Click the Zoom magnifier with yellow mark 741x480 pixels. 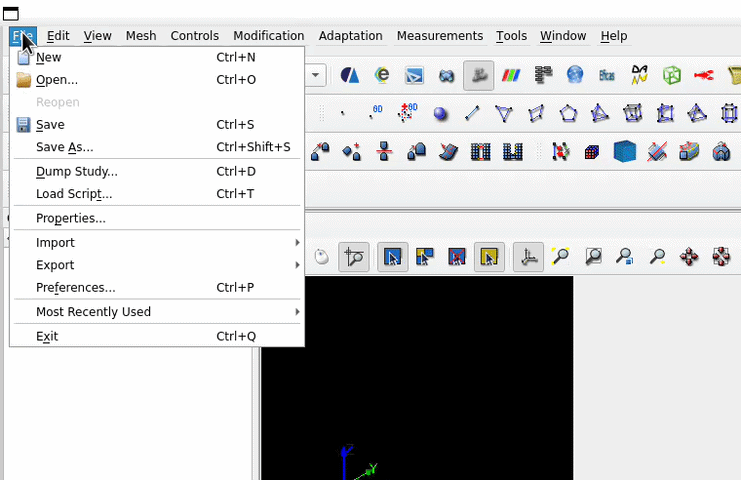point(657,257)
